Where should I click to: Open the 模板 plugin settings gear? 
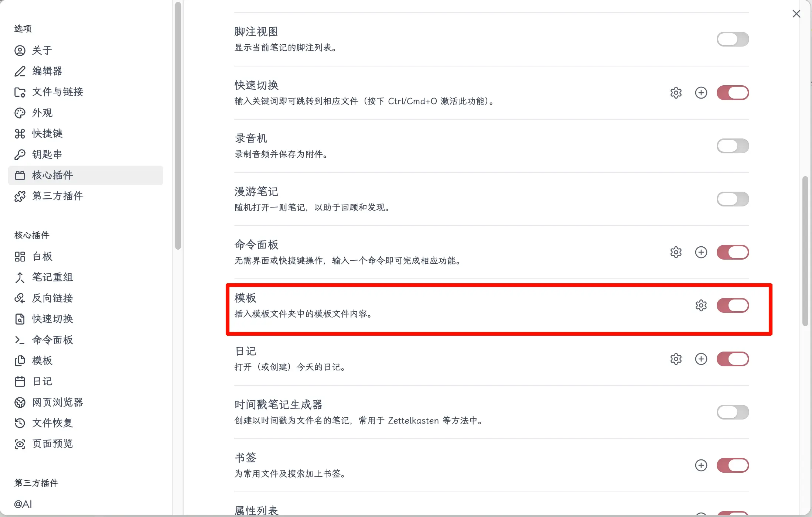(701, 305)
